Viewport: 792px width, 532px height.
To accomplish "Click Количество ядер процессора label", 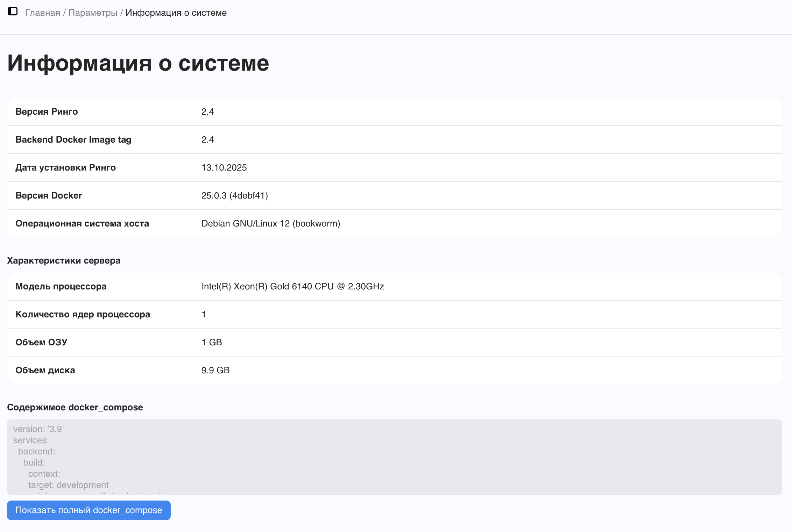I will [83, 314].
